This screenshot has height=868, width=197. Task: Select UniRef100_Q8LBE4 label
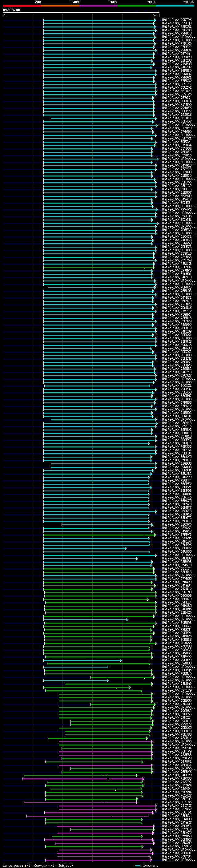177,101
